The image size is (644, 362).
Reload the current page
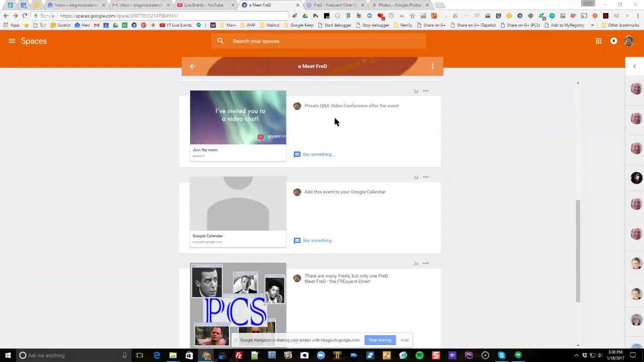[x=25, y=16]
